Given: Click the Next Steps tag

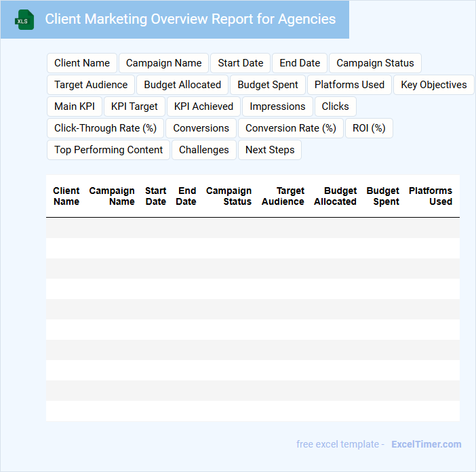Looking at the screenshot, I should click(x=270, y=150).
